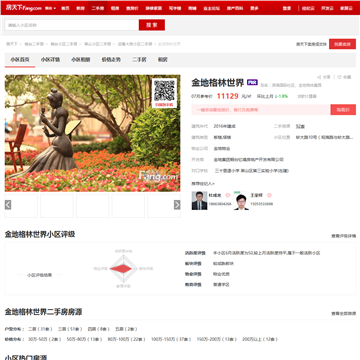
Task: Show next photo with right arrow
Action: coord(177,205)
